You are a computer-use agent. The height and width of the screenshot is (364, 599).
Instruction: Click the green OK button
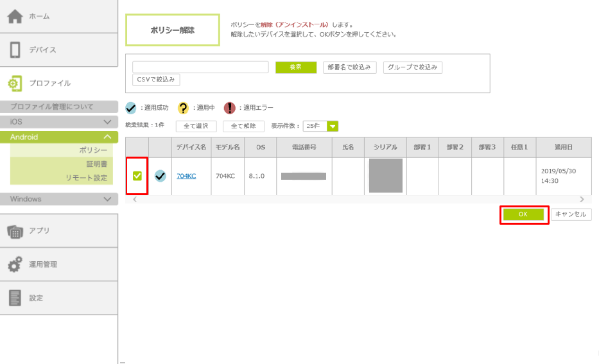point(523,214)
